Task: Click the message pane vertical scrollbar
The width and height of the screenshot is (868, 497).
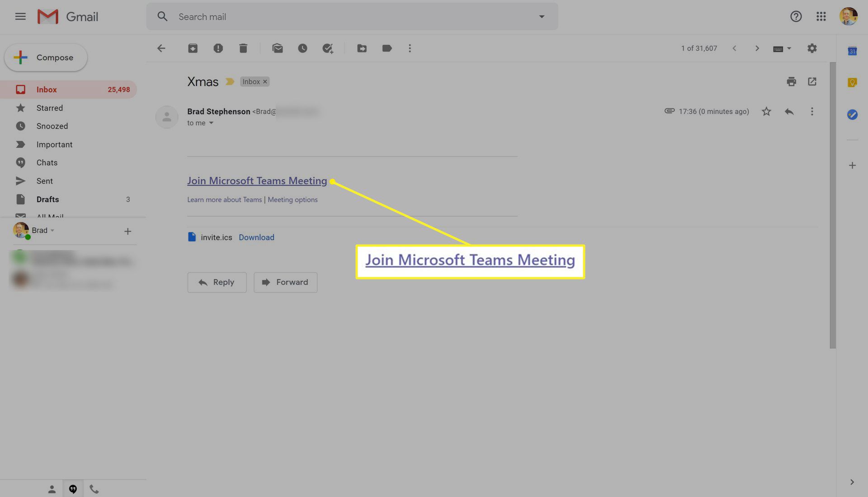Action: click(833, 206)
